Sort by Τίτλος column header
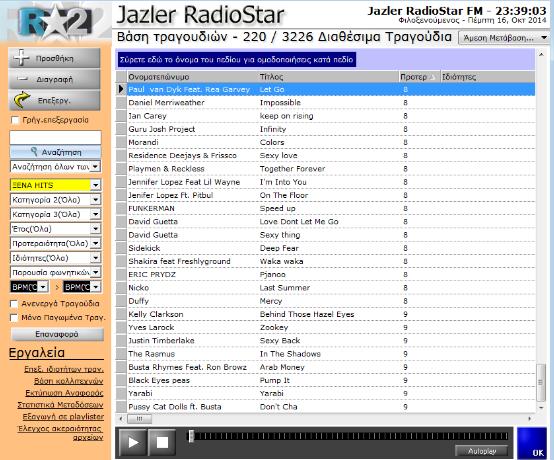 coord(329,77)
